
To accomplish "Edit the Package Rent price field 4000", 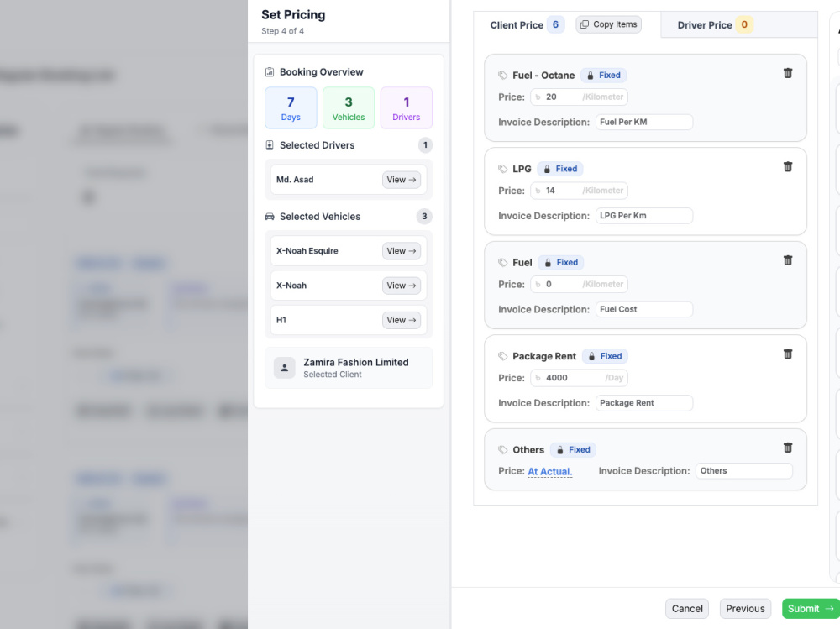I will pyautogui.click(x=579, y=378).
